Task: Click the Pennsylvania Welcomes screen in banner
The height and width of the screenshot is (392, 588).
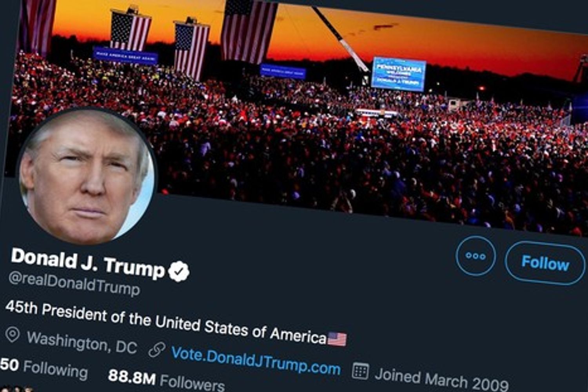Action: click(398, 74)
